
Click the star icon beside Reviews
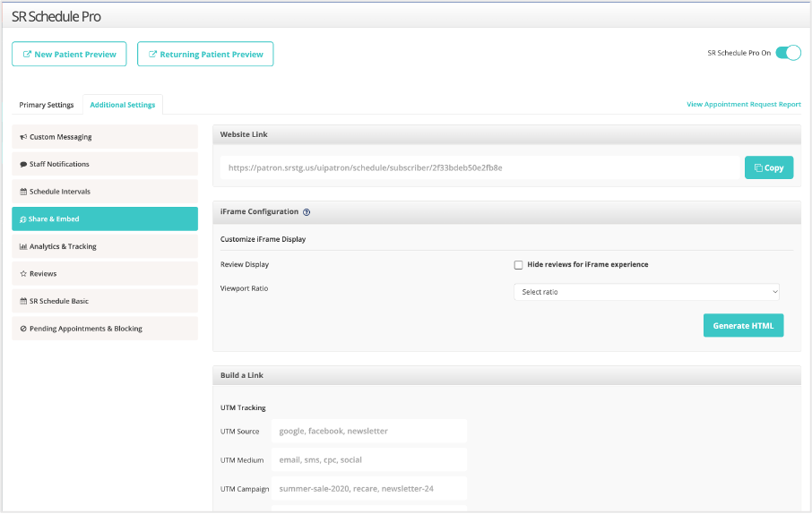[23, 274]
